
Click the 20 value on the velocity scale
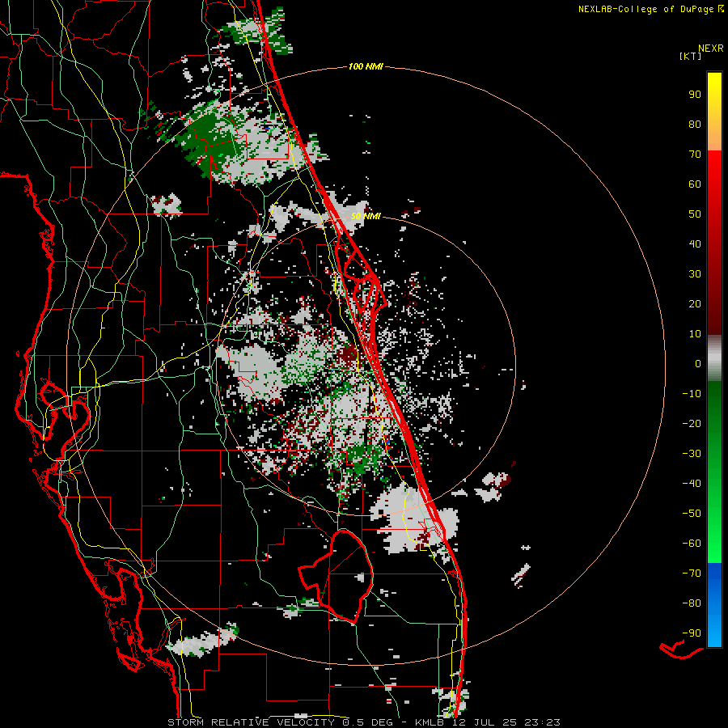click(x=695, y=304)
